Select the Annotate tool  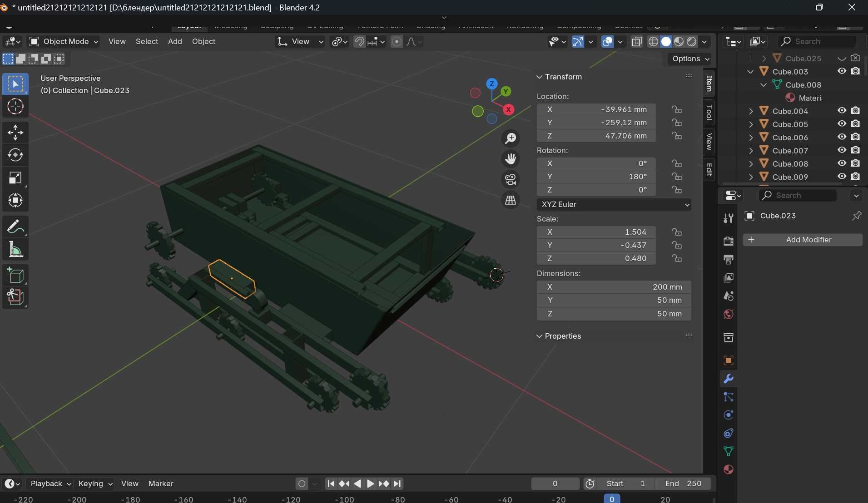pyautogui.click(x=15, y=227)
